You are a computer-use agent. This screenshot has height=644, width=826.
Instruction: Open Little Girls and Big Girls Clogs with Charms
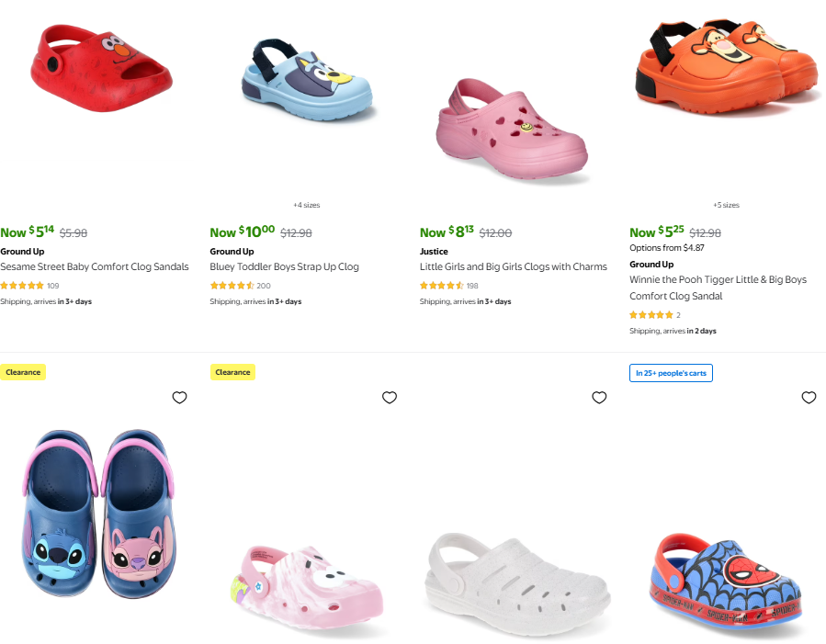(x=513, y=266)
